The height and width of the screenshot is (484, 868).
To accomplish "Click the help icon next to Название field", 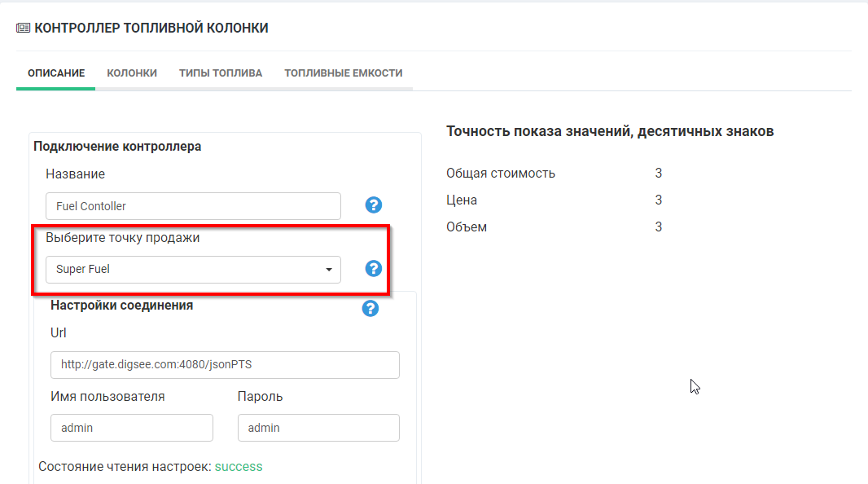I will pyautogui.click(x=374, y=205).
